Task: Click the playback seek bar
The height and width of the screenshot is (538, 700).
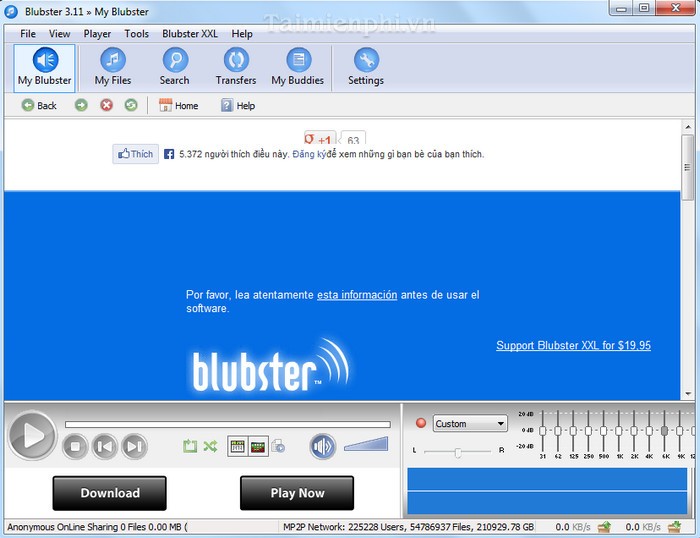Action: click(x=228, y=424)
